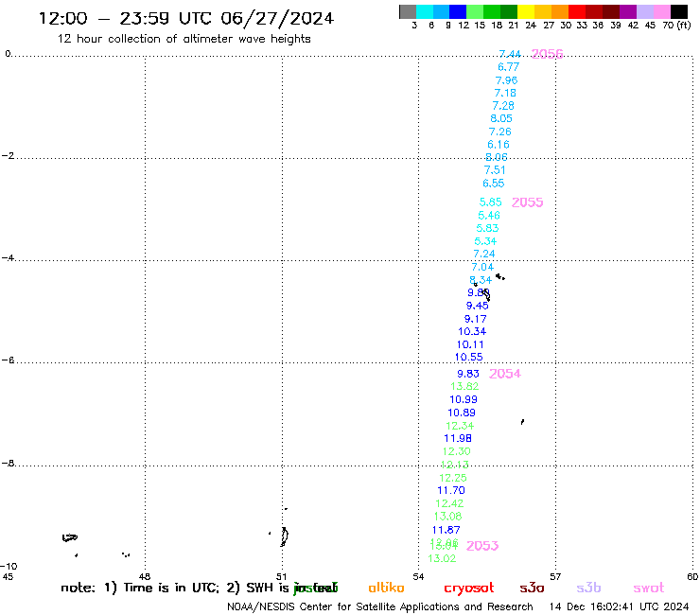Click the wave height value 6.77

[509, 67]
